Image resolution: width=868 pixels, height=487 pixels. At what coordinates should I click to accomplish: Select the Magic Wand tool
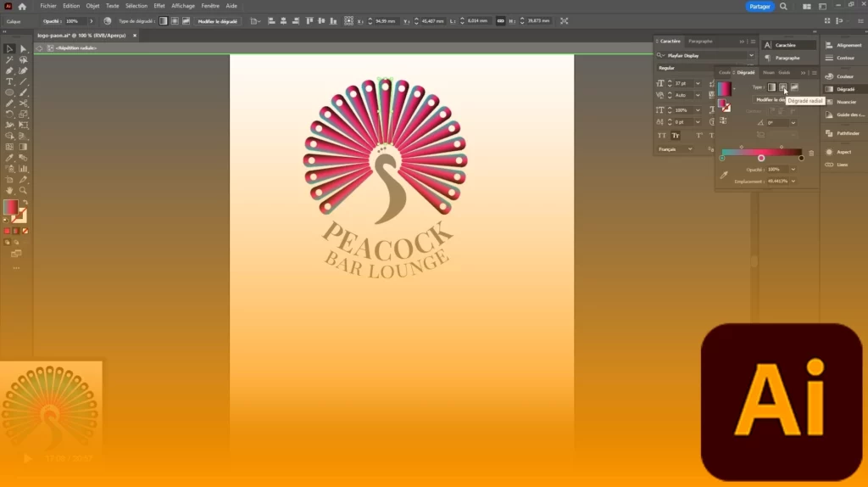pyautogui.click(x=9, y=60)
